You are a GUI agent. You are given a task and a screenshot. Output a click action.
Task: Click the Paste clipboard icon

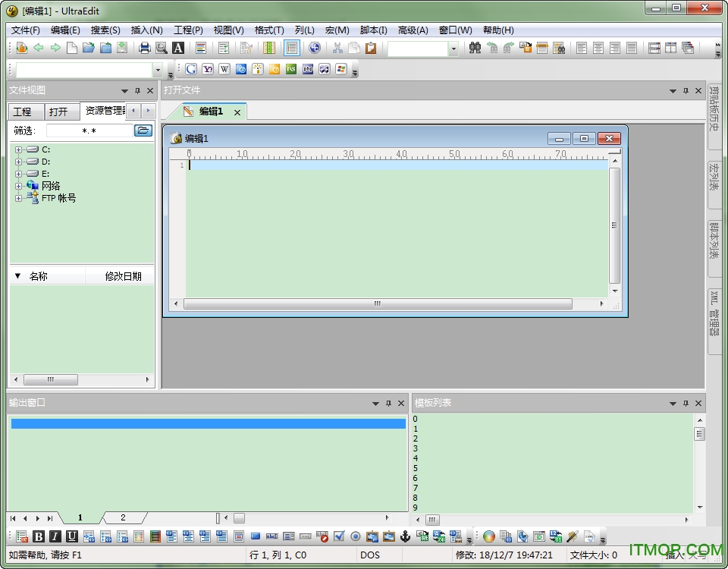coord(371,48)
